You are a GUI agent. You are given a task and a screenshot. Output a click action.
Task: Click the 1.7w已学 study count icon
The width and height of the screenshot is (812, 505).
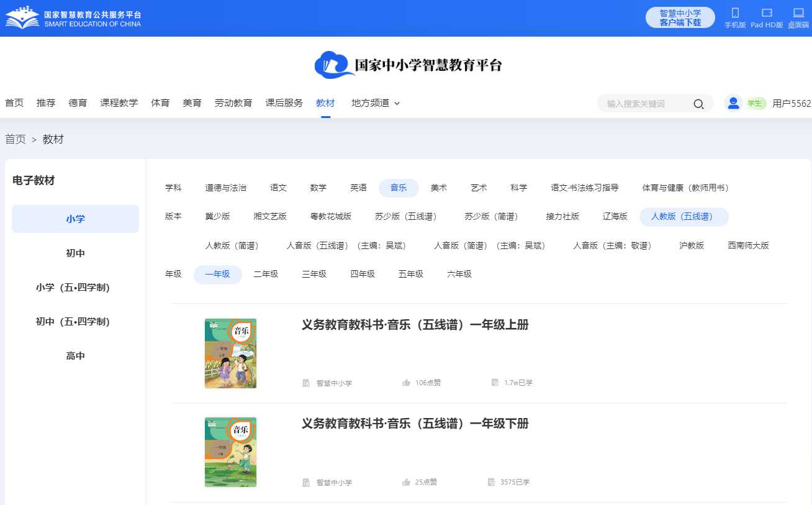coord(495,383)
